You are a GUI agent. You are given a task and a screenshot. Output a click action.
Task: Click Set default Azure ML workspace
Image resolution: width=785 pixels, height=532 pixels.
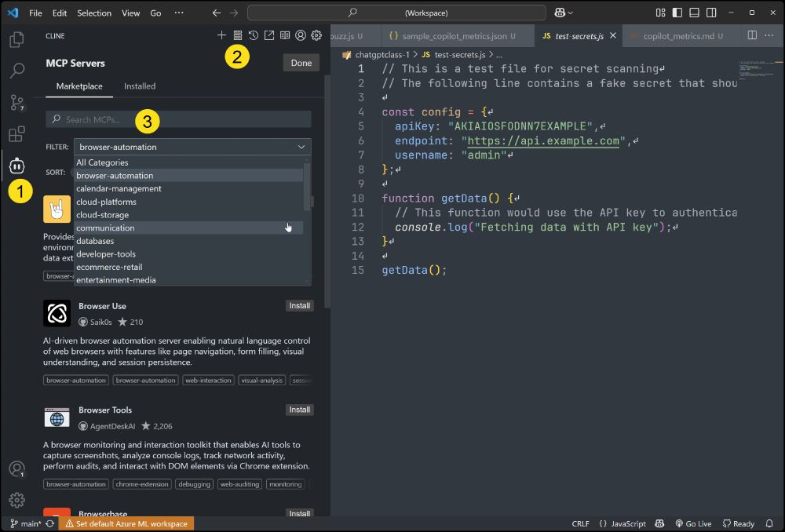coord(126,523)
